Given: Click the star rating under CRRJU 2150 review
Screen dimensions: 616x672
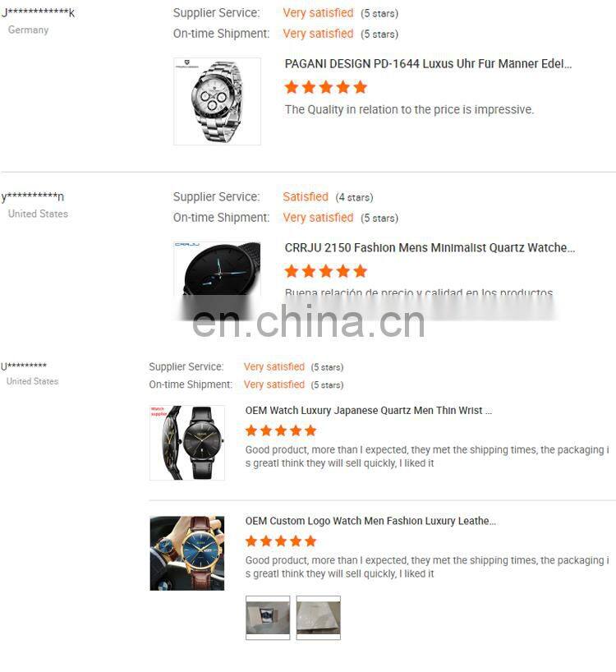Looking at the screenshot, I should click(326, 271).
